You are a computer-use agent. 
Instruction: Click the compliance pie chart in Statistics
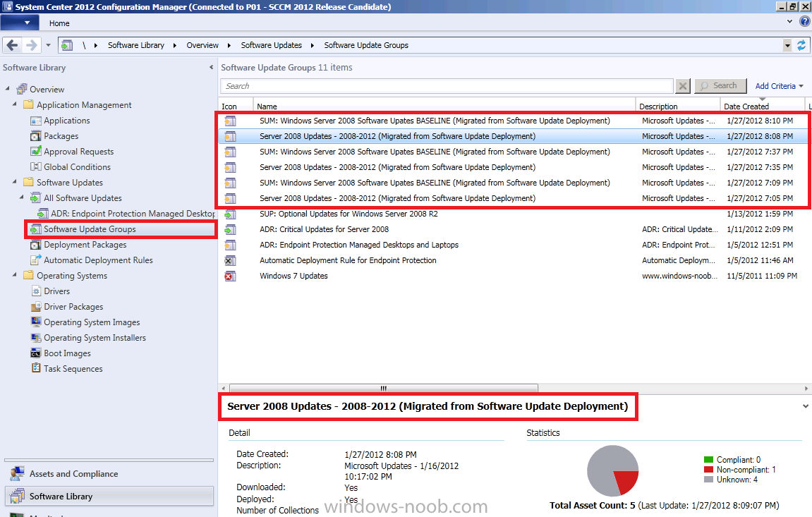[612, 471]
